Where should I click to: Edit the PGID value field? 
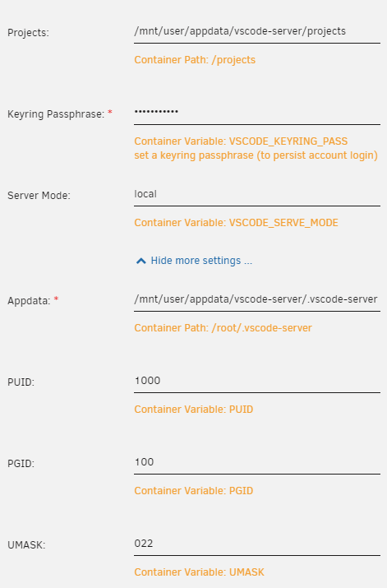pos(257,462)
